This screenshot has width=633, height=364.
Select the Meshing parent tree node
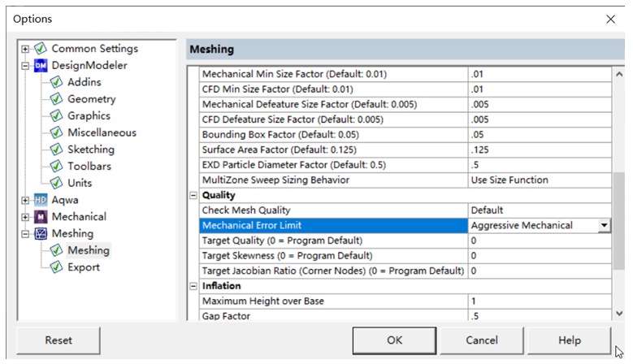[x=72, y=234]
